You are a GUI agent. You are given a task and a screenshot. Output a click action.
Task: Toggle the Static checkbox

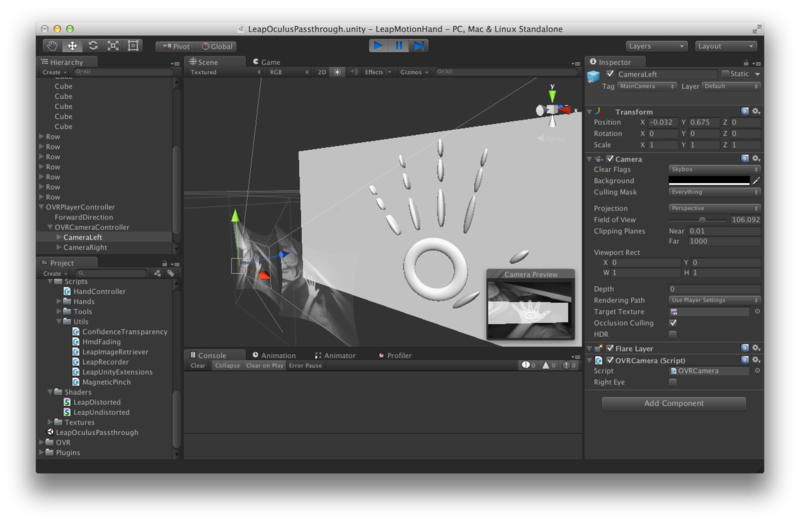(726, 74)
